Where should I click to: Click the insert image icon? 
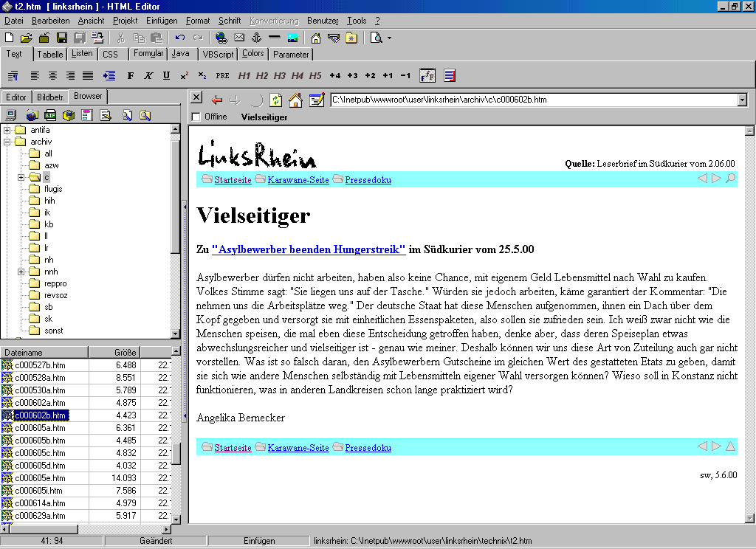(292, 38)
